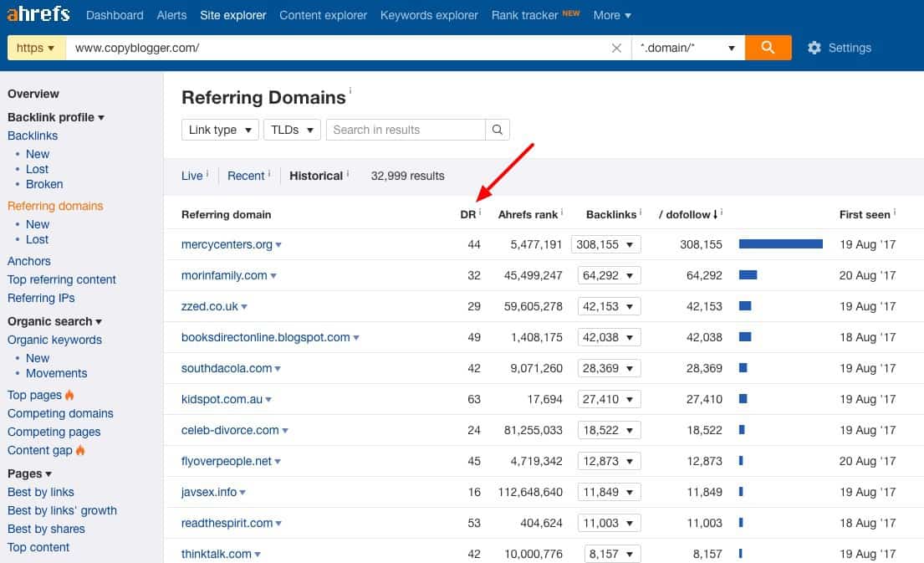Image resolution: width=924 pixels, height=563 pixels.
Task: Click the mercycenters.org dofollow bar
Action: [x=780, y=244]
